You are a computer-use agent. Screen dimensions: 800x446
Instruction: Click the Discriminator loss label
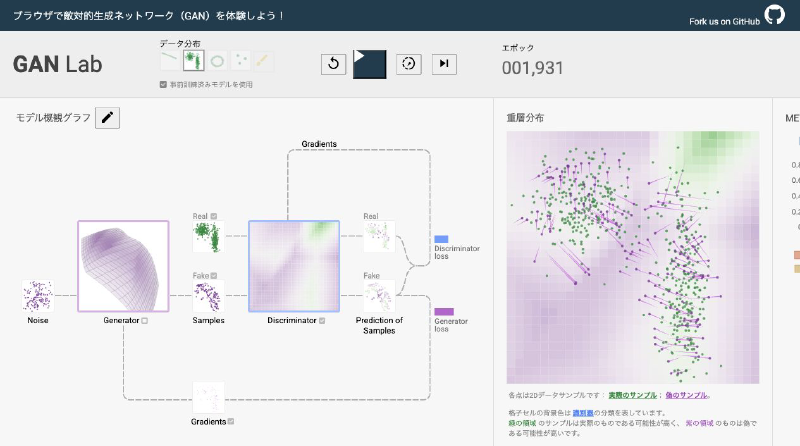point(457,252)
